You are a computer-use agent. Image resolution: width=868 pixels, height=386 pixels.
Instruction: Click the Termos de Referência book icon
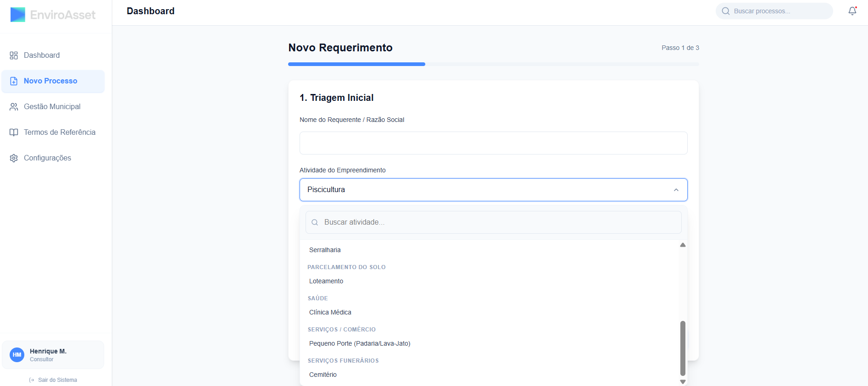(14, 132)
